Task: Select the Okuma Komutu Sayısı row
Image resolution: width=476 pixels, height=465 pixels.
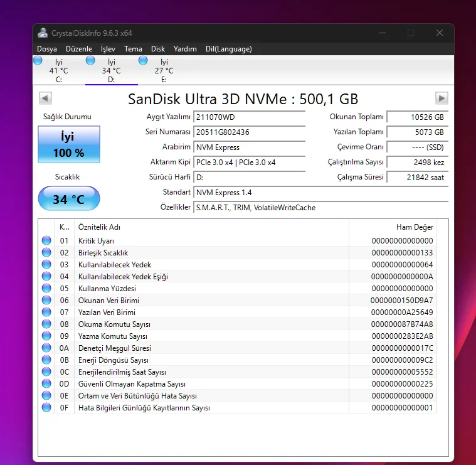Action: (x=238, y=324)
